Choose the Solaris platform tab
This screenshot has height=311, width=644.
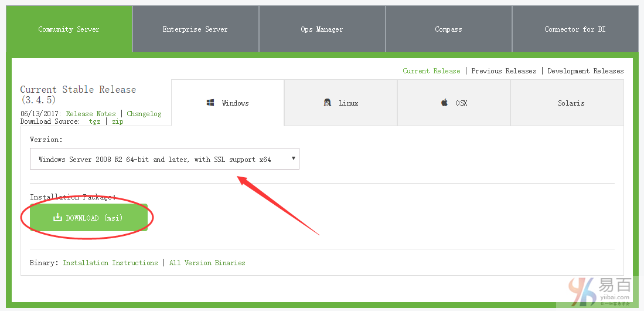coord(571,103)
